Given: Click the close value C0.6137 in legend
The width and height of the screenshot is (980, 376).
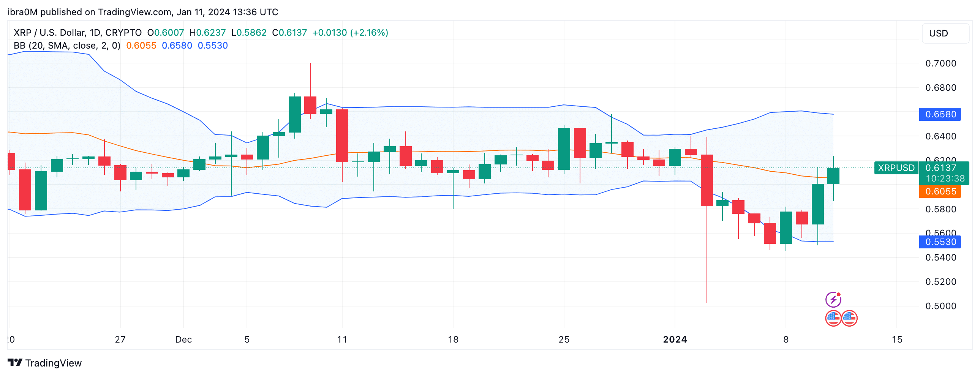Looking at the screenshot, I should [x=289, y=33].
